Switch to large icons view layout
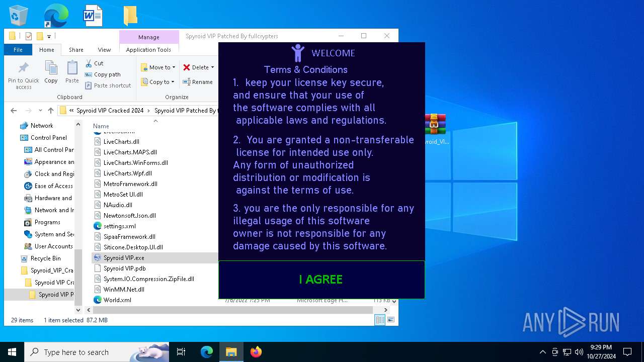 pyautogui.click(x=390, y=320)
